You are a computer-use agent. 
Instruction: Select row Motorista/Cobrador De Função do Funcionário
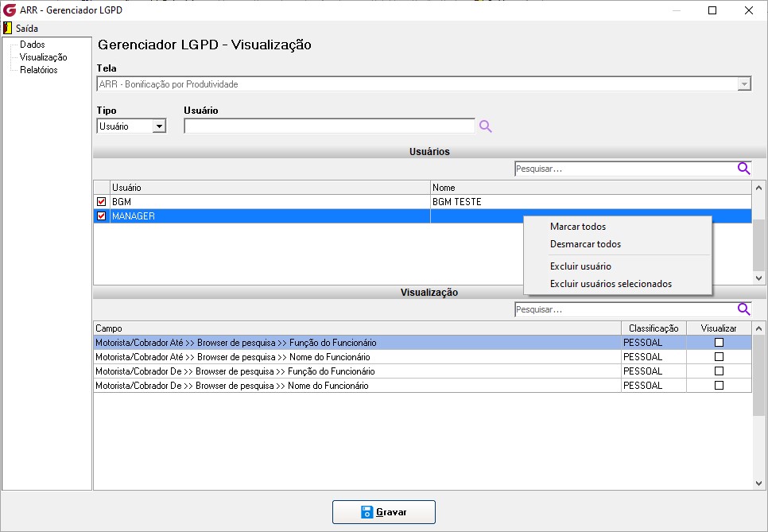coord(422,371)
